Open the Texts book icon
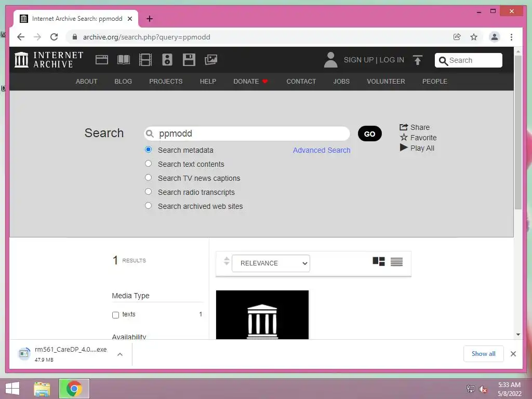The height and width of the screenshot is (399, 532). coord(124,60)
